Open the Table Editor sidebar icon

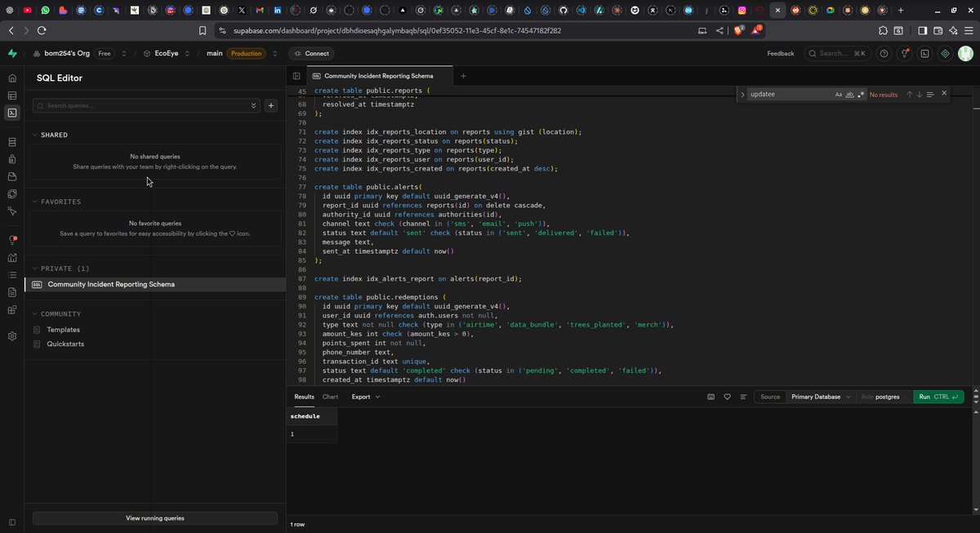click(12, 95)
